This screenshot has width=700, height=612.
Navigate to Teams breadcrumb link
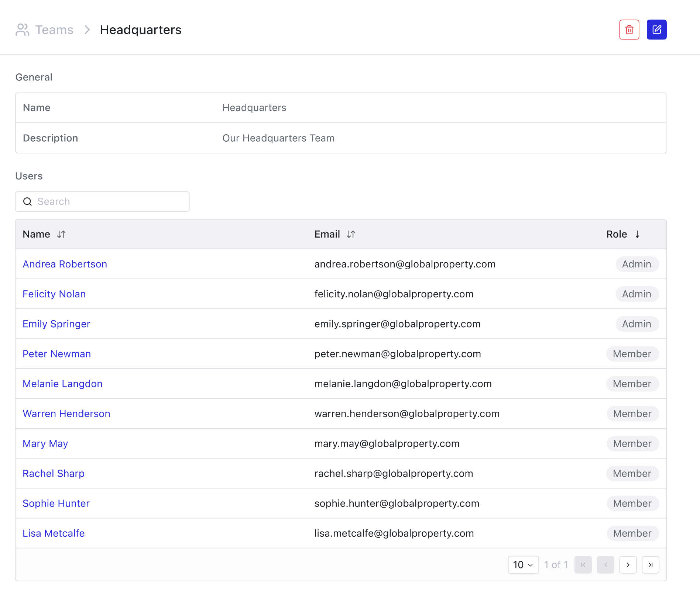(54, 30)
